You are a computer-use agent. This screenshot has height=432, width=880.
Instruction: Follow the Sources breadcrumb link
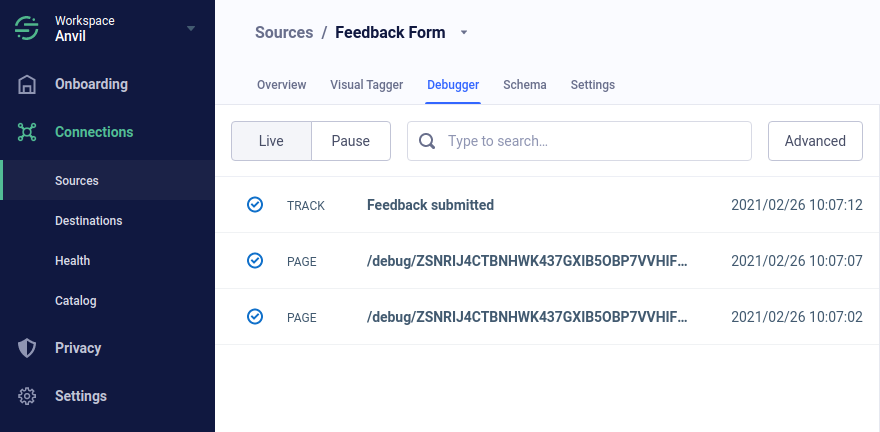coord(284,33)
